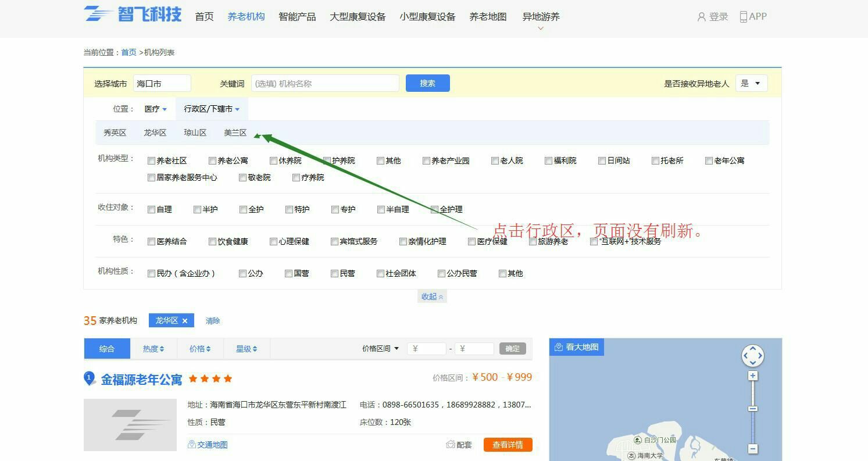Click the 配套 facilities icon
This screenshot has height=461, width=868.
pyautogui.click(x=451, y=445)
